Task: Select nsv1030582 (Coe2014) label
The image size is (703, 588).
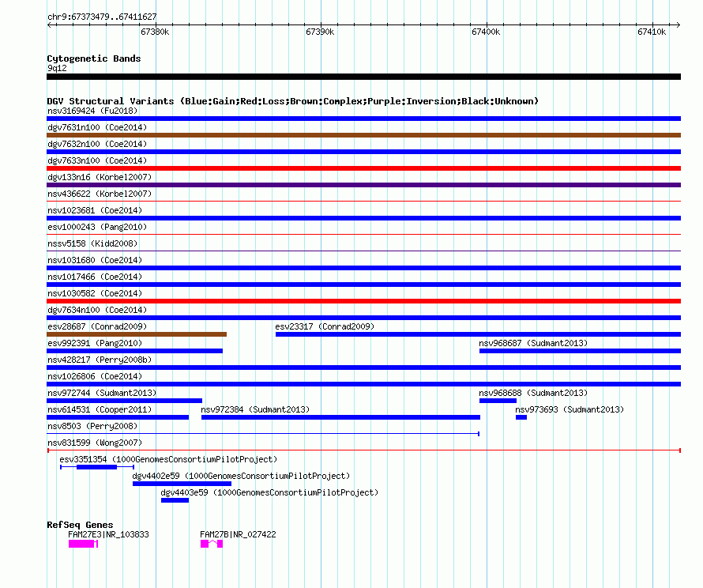Action: coord(95,293)
